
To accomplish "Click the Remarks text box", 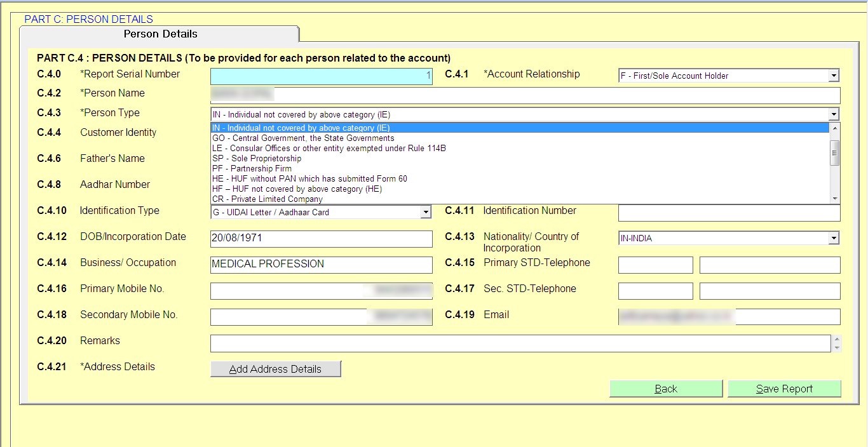I will [x=520, y=344].
